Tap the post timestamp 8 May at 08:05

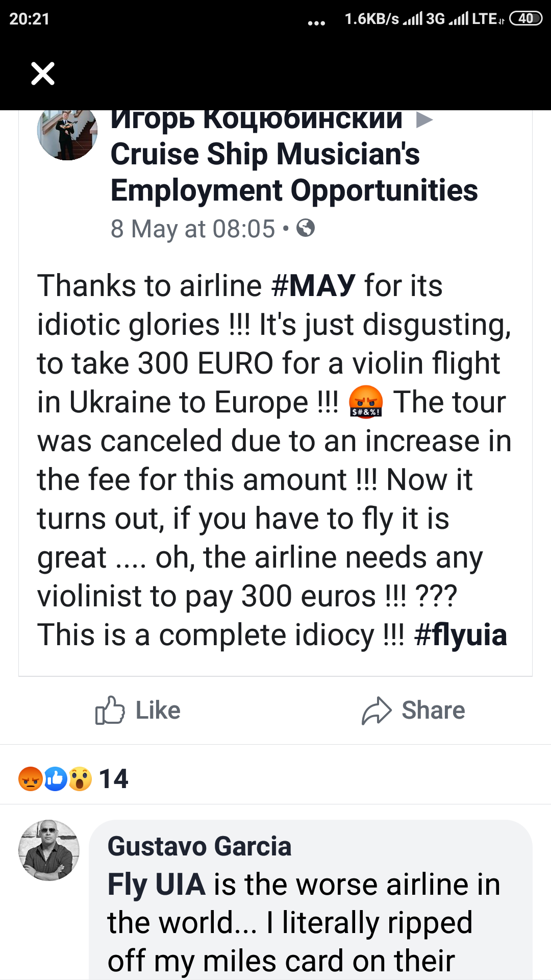click(193, 229)
